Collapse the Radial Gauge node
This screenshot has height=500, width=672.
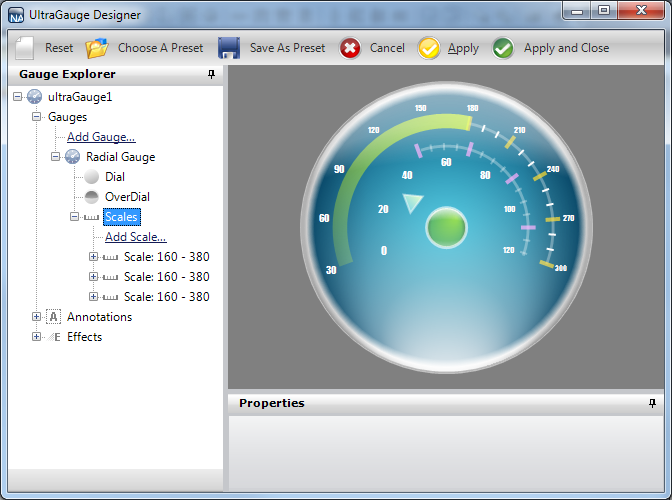coord(55,156)
